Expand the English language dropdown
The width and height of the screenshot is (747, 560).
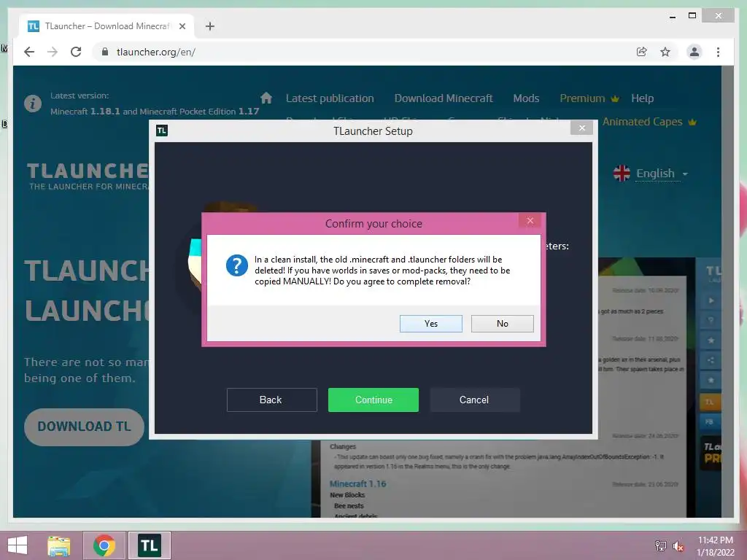(x=662, y=174)
